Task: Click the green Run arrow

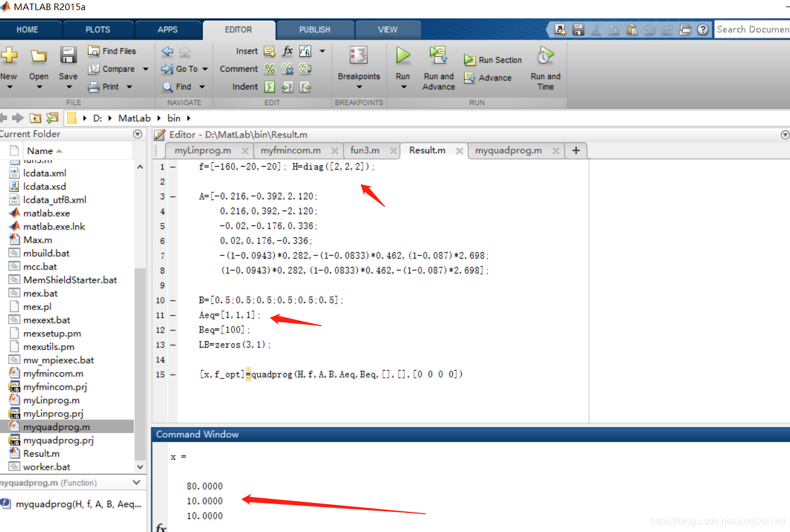Action: (x=403, y=55)
